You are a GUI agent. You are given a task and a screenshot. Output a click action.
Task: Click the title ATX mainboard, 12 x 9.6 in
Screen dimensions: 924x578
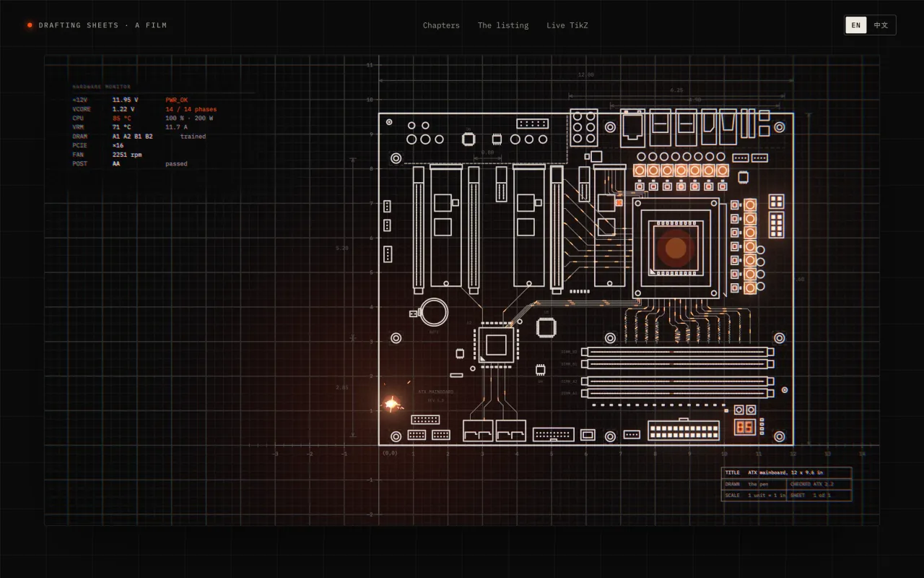point(785,473)
